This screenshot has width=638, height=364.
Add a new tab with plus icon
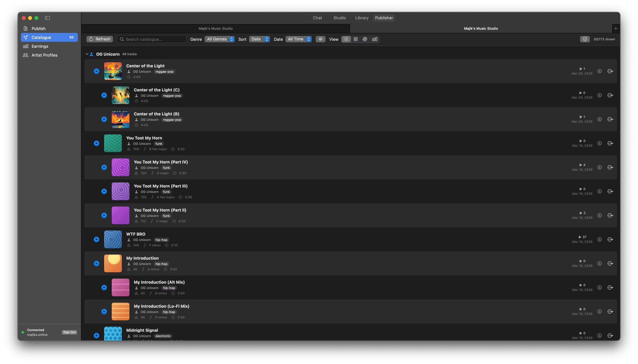click(616, 28)
